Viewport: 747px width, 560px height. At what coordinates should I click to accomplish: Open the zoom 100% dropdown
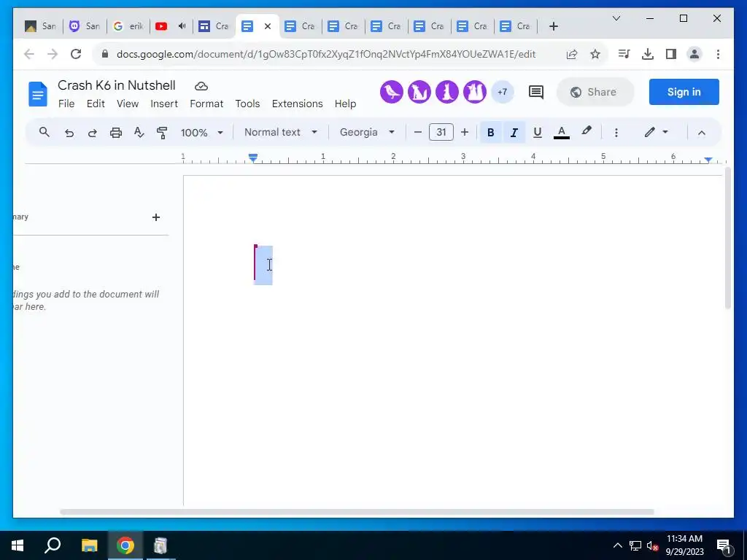coord(201,133)
